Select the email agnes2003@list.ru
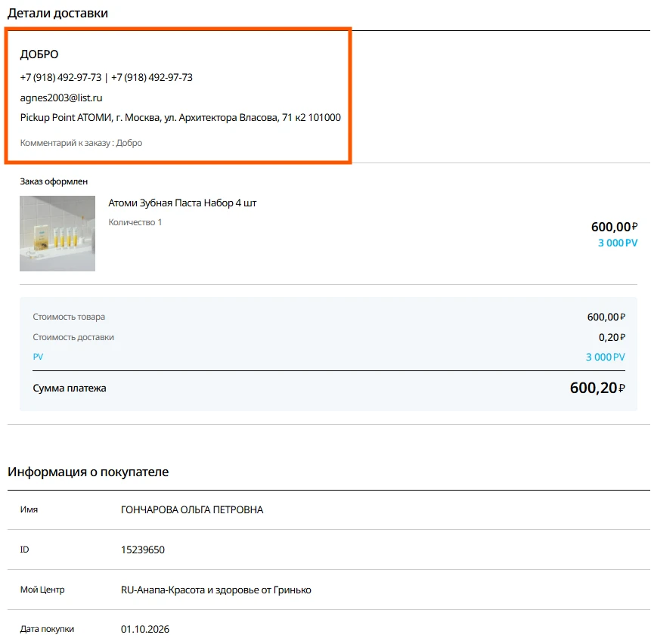Screen dimensions: 651x644 [x=61, y=98]
